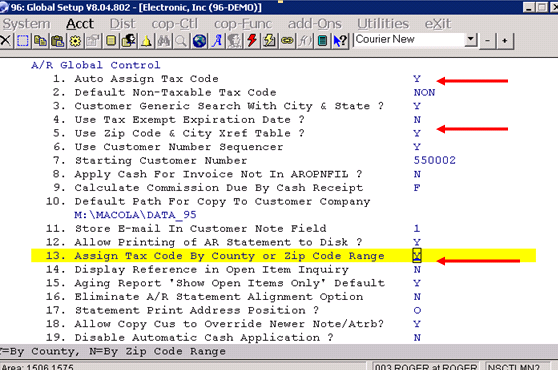Click the 550002 starting customer number
The image size is (559, 373).
coord(435,160)
